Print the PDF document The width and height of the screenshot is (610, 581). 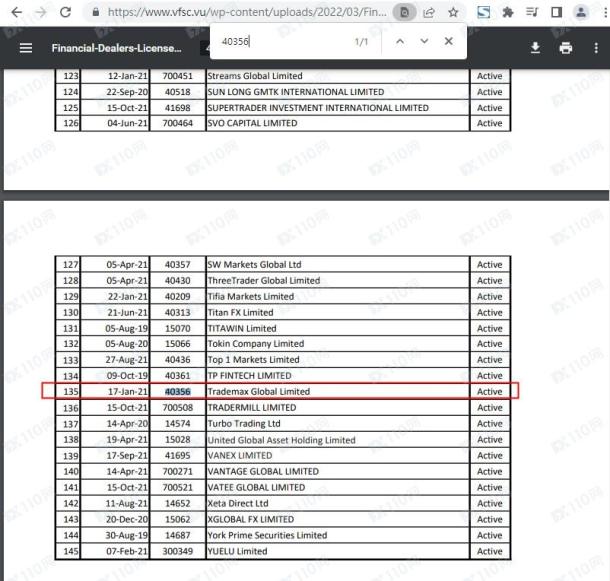click(566, 48)
